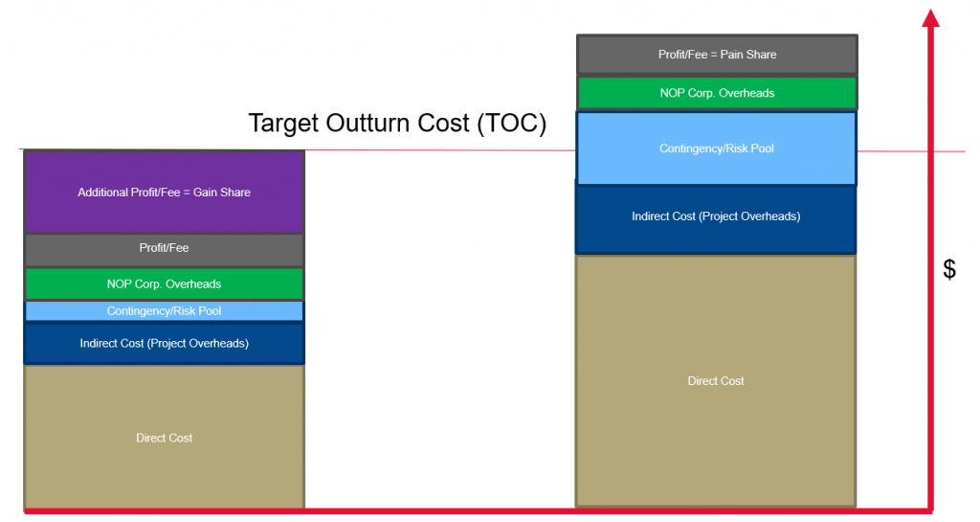This screenshot has height=522, width=980.
Task: Select Profit/Fee = Pain Share block
Action: click(x=717, y=55)
